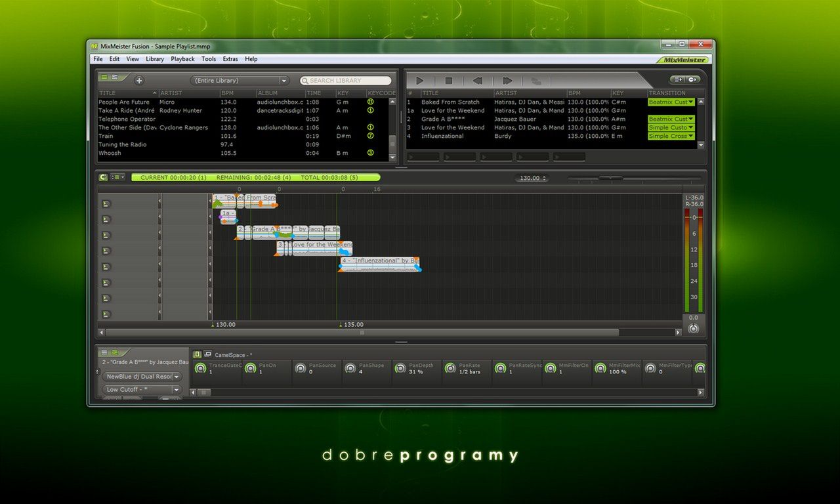The width and height of the screenshot is (840, 504).
Task: Click the fifth timeline track header icon
Action: 106,266
